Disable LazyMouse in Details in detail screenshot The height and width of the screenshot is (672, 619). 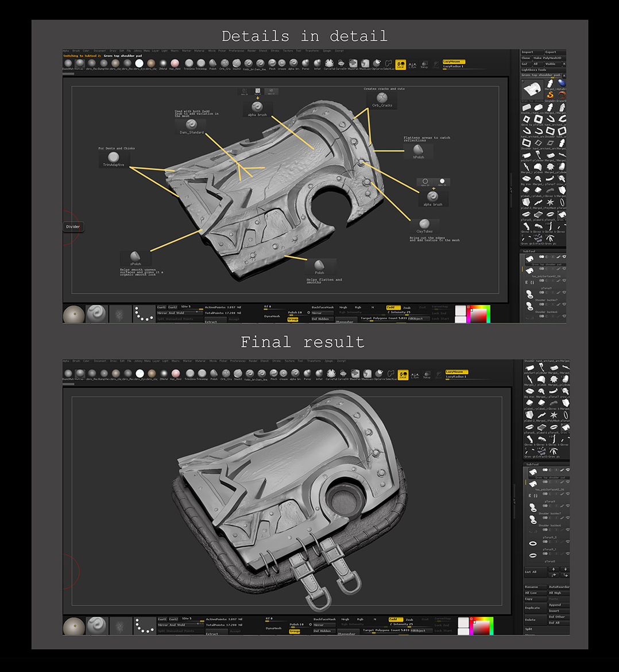click(454, 61)
